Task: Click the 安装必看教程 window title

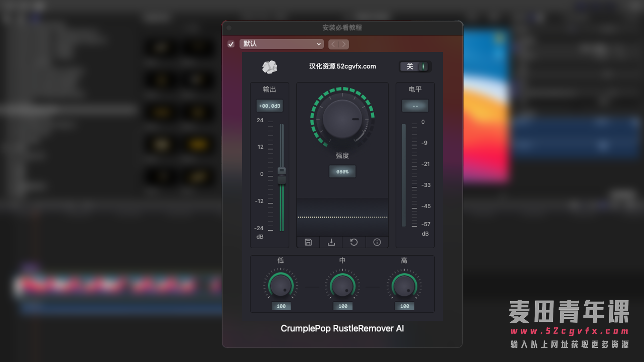Action: 342,27
